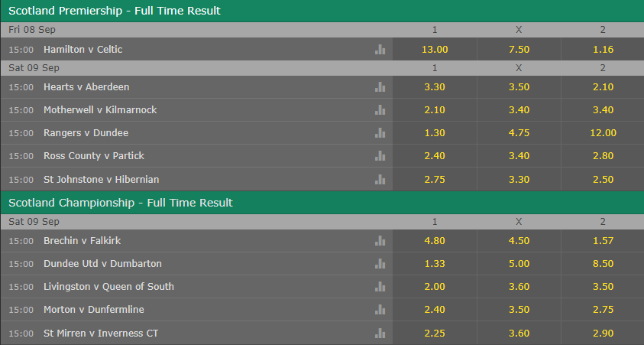
Task: Open stats icon for Livingston v Queen of South
Action: click(380, 287)
